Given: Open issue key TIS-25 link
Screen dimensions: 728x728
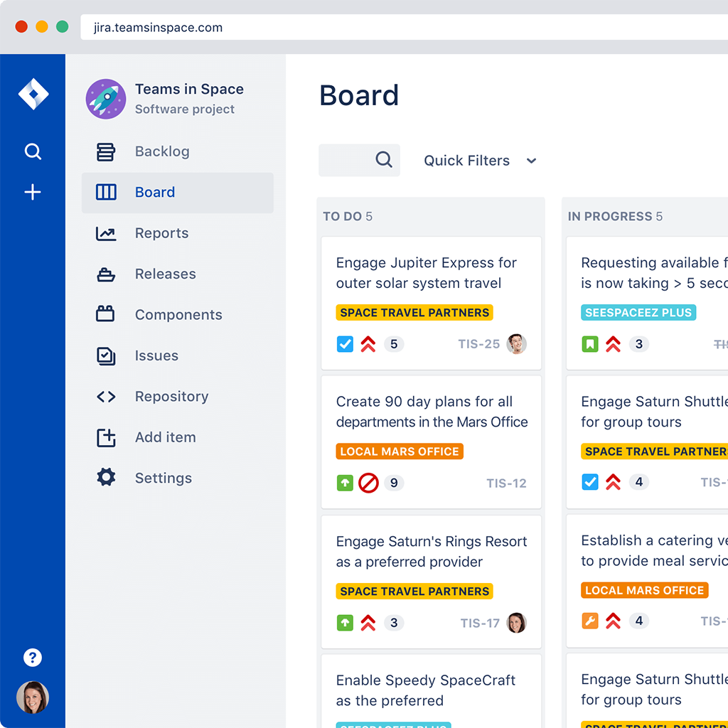Looking at the screenshot, I should (478, 345).
